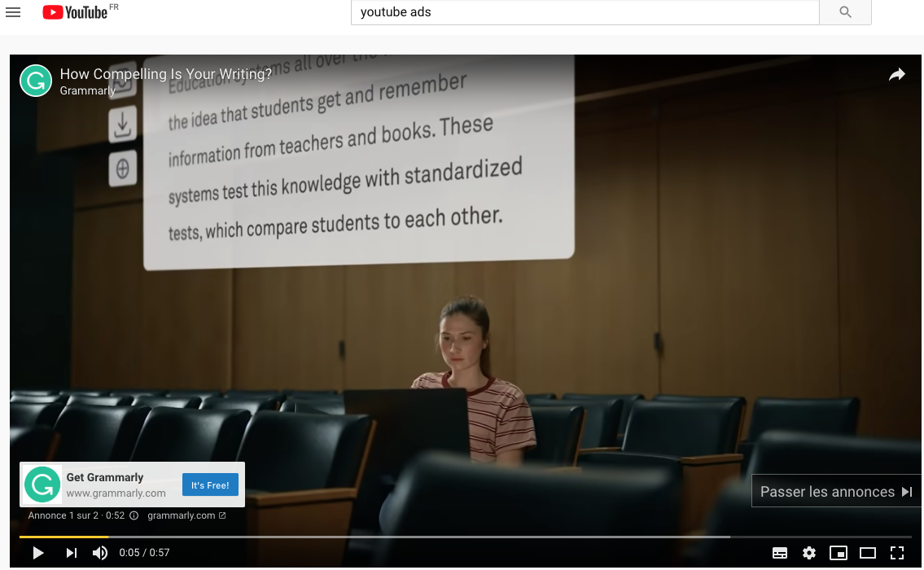Skip to the next video
The width and height of the screenshot is (924, 570).
[72, 553]
